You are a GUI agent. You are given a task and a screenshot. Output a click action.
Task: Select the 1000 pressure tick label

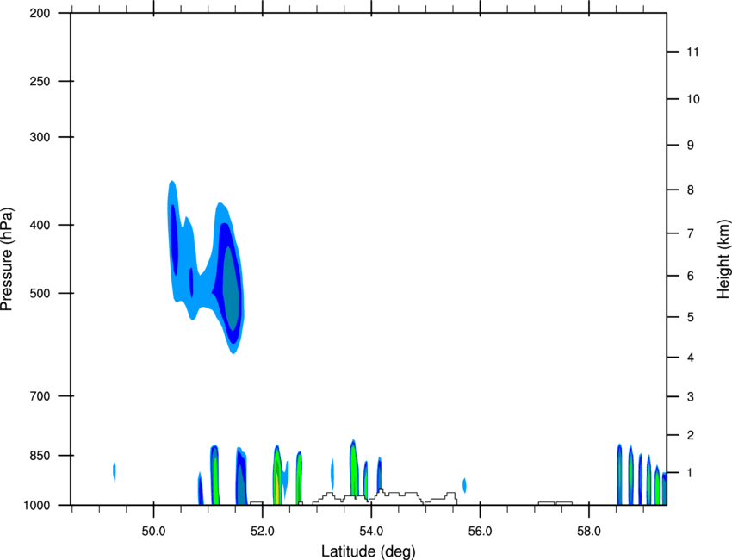(x=36, y=505)
